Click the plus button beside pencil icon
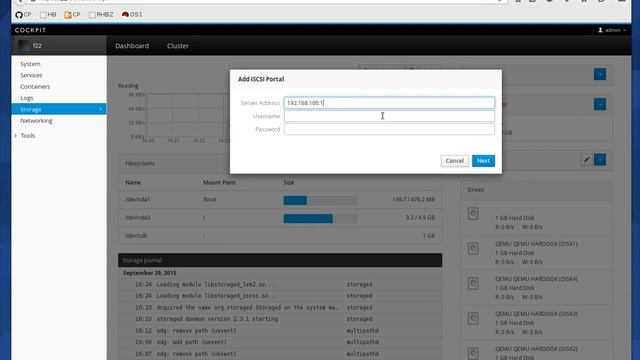This screenshot has width=640, height=360. pos(600,160)
